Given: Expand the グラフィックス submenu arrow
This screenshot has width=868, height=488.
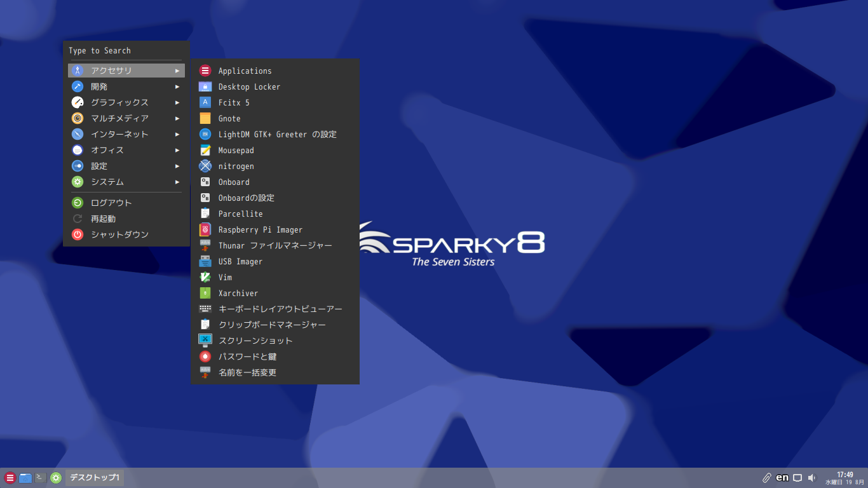Looking at the screenshot, I should coord(177,102).
